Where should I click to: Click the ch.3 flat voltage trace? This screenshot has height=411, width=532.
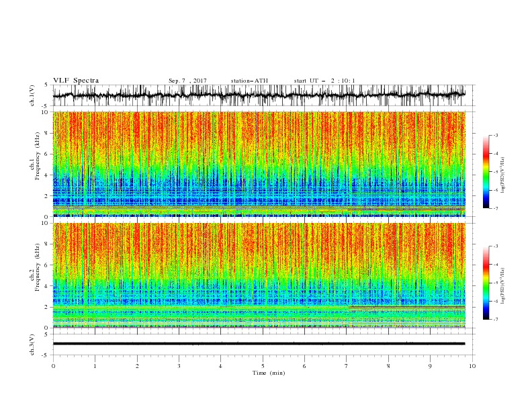click(259, 344)
